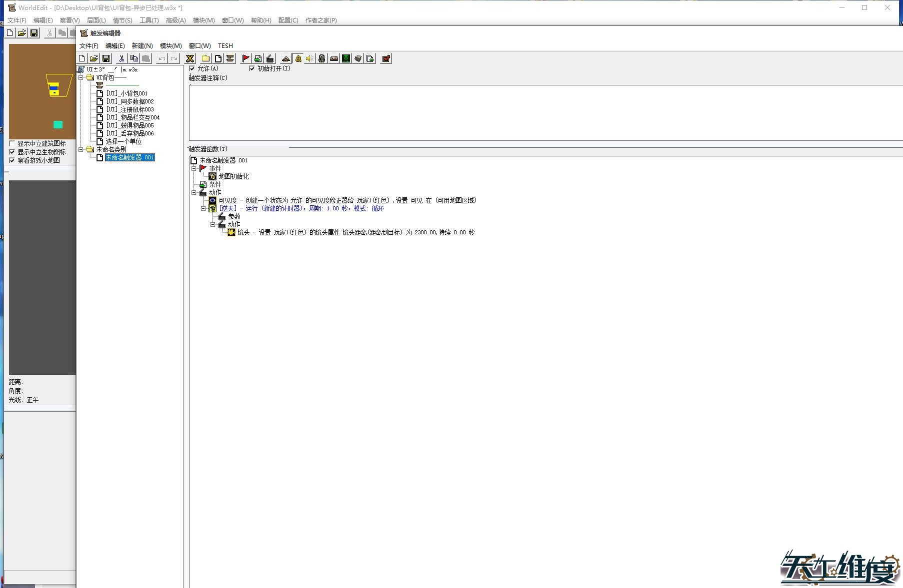Collapse the 未命名类别 category node

pos(81,149)
